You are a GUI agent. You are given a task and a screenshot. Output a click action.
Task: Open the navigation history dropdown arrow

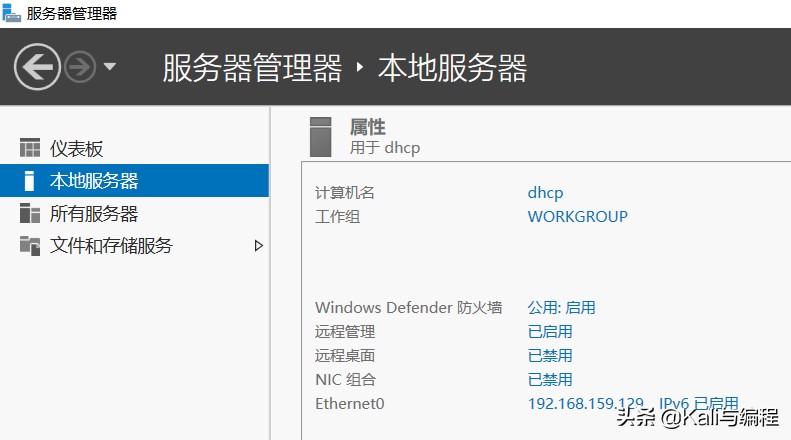109,66
